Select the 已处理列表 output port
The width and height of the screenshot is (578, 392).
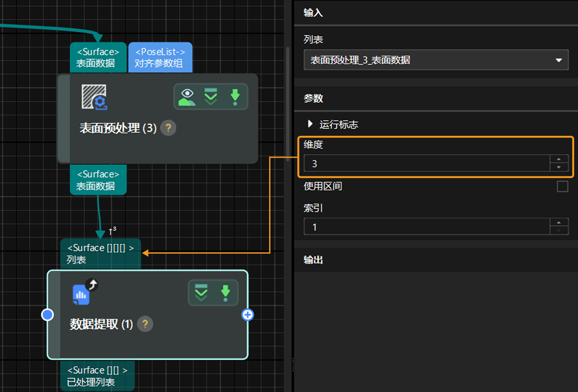[x=97, y=376]
